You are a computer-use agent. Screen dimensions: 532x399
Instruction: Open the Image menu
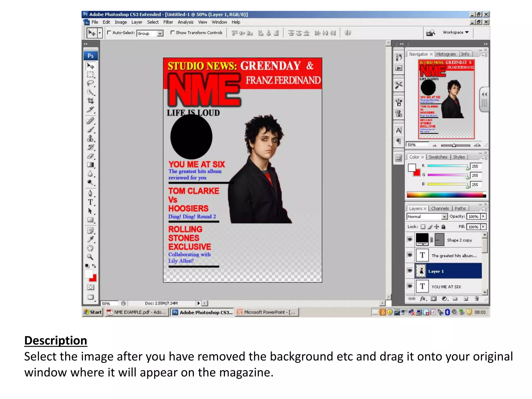pyautogui.click(x=121, y=22)
